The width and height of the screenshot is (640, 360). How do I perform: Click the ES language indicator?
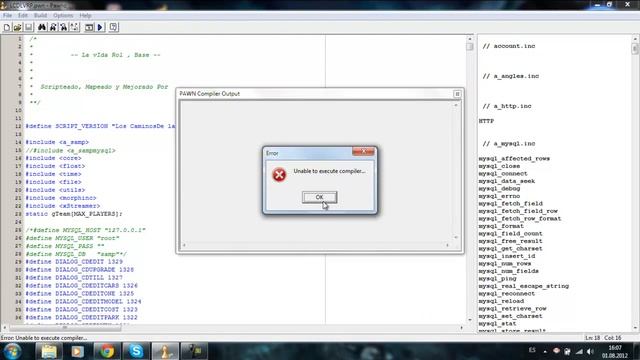(532, 350)
